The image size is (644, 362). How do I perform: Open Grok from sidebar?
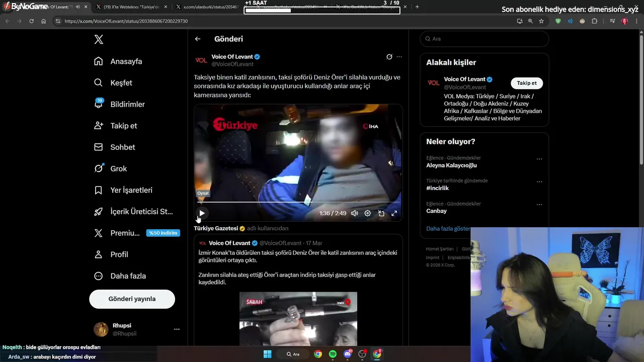point(111,169)
